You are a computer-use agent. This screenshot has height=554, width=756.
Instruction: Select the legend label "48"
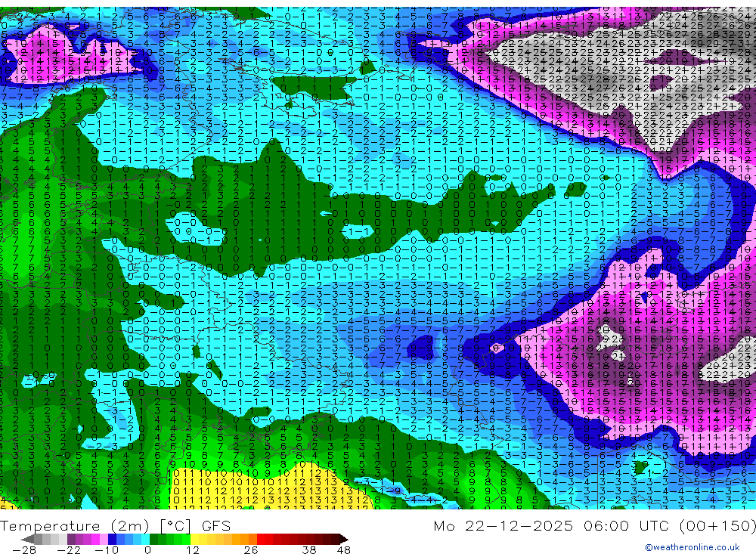pyautogui.click(x=344, y=549)
